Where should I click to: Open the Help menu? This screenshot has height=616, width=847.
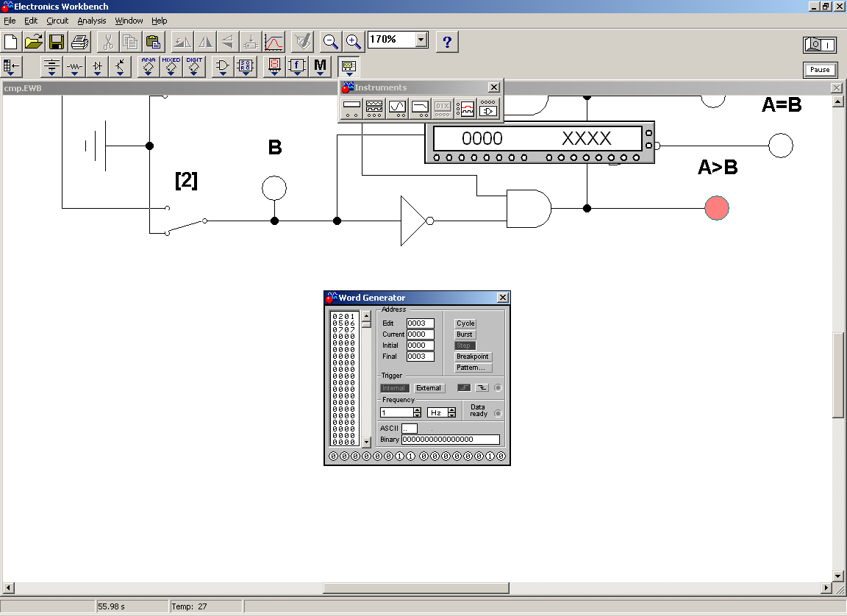(x=159, y=21)
